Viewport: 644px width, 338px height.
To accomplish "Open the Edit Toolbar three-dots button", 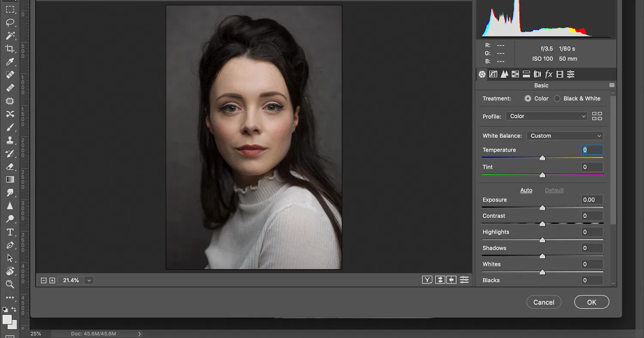I will click(10, 297).
